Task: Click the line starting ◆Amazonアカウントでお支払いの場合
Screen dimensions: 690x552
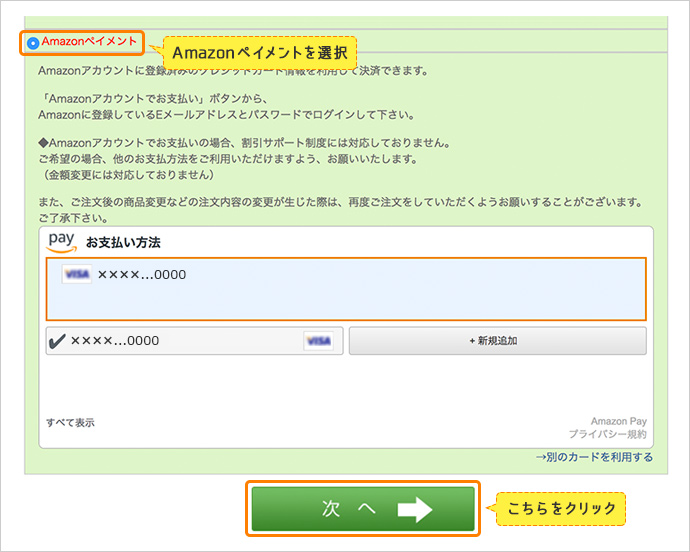Action: pos(245,143)
